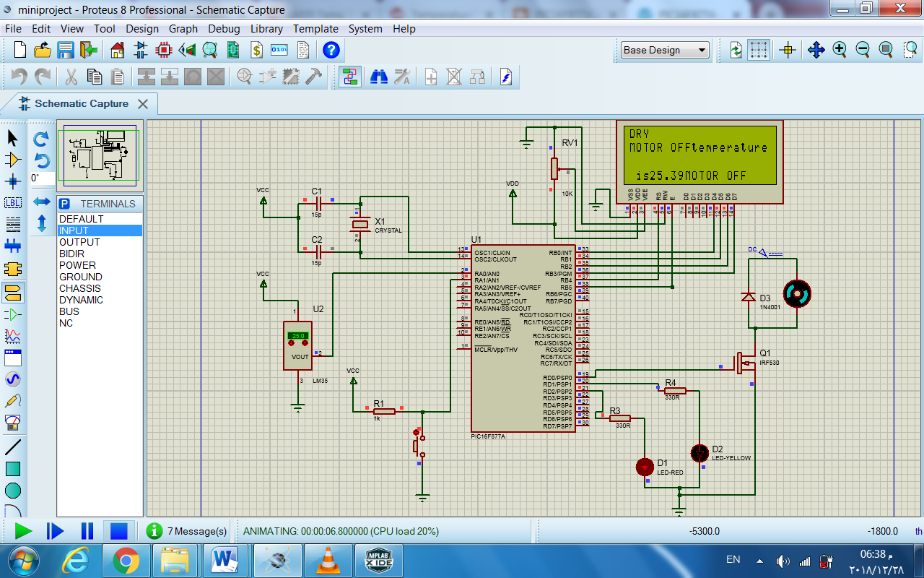Viewport: 924px width, 578px height.
Task: Select the Buses Mode tool
Action: coord(12,247)
